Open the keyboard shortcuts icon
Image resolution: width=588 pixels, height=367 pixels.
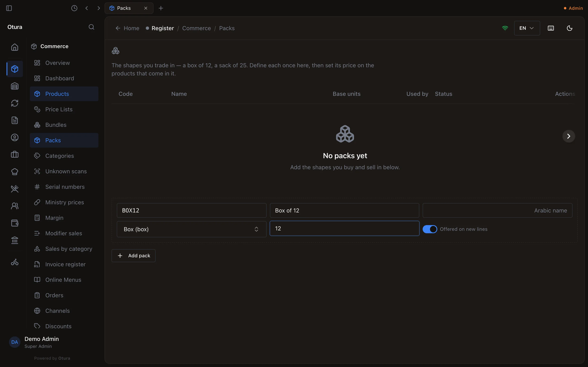click(551, 28)
